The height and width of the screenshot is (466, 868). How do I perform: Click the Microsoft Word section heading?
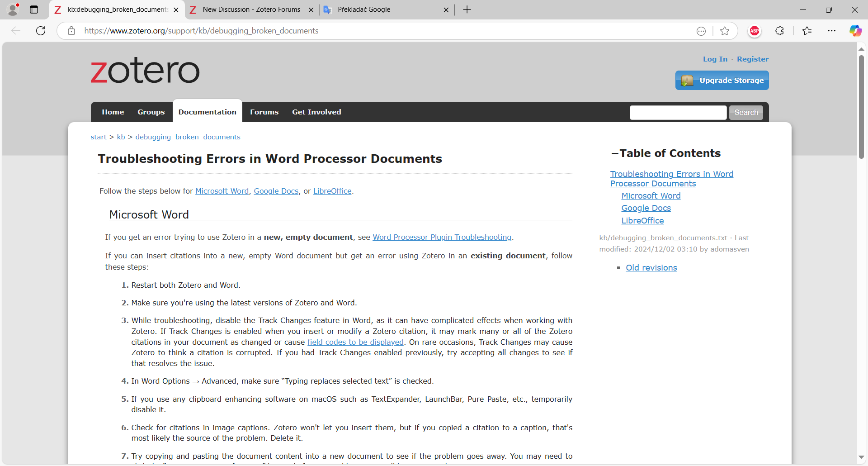pos(149,214)
